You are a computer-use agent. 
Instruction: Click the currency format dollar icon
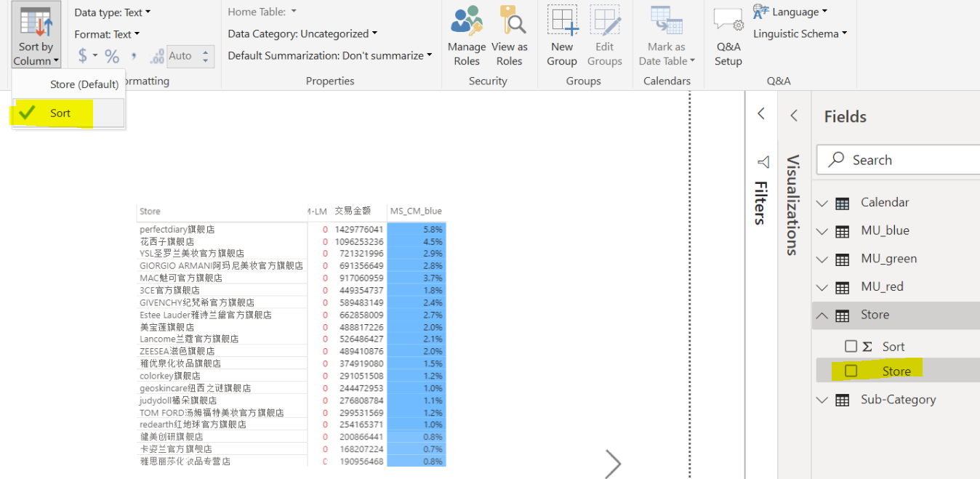82,56
